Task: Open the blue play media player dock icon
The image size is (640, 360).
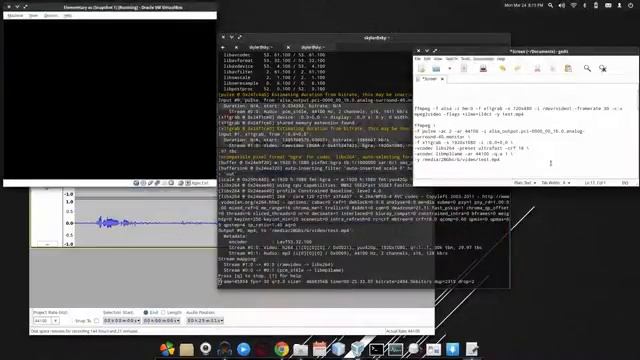Action: coord(244,349)
